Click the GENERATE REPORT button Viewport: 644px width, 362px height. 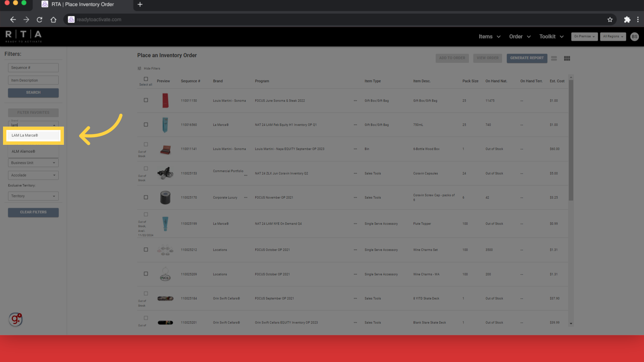click(527, 58)
